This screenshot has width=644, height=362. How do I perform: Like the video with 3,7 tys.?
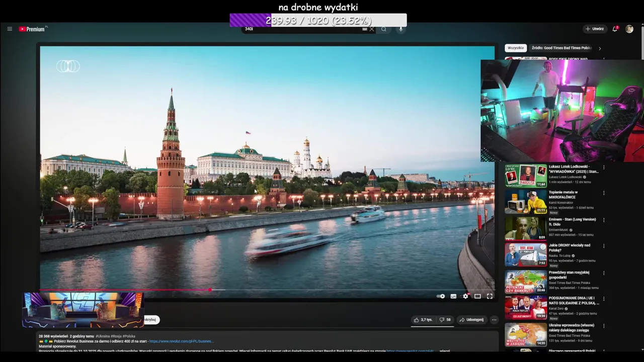(x=423, y=320)
